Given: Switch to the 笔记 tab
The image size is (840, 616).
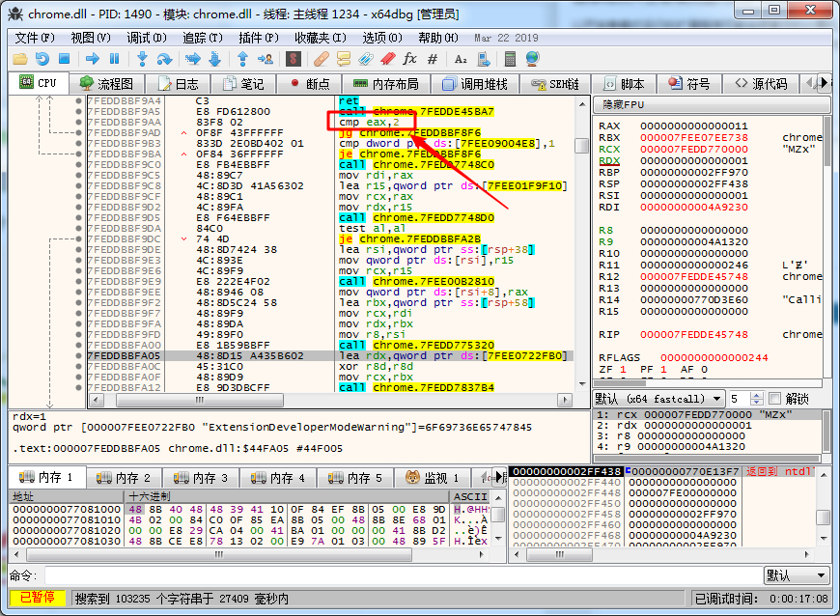Looking at the screenshot, I should [243, 84].
